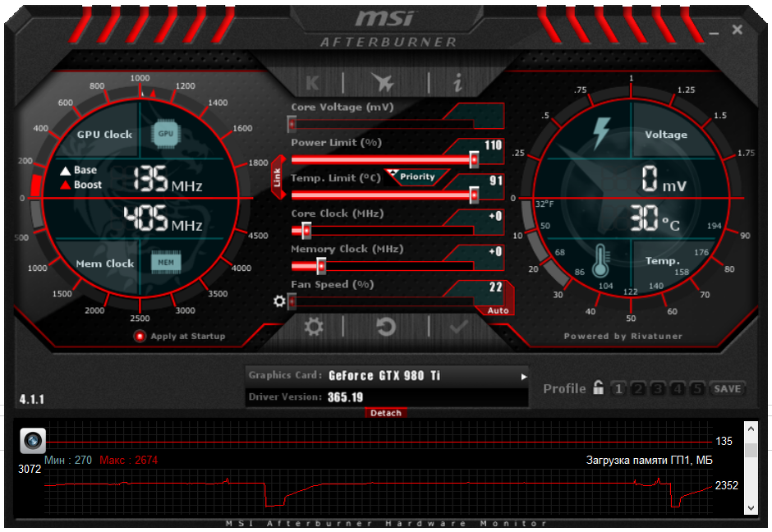Click the Fan Speed value 22
This screenshot has height=532, width=772.
point(496,287)
